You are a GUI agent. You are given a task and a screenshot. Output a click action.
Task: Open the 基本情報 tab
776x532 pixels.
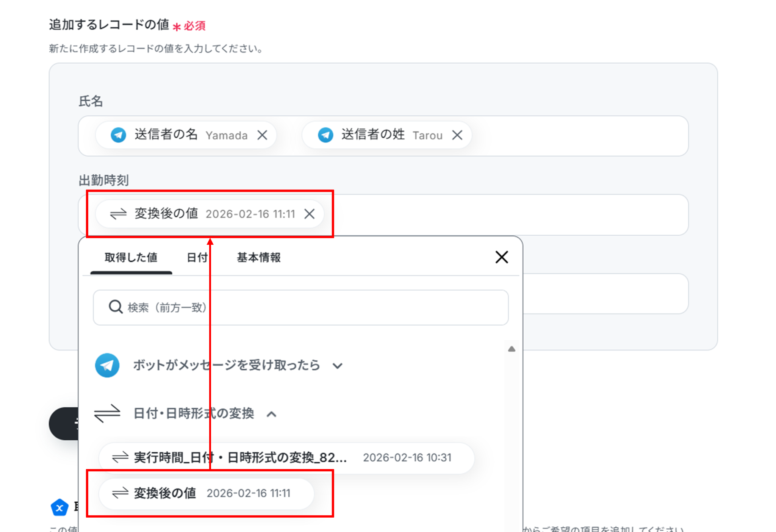pos(259,258)
